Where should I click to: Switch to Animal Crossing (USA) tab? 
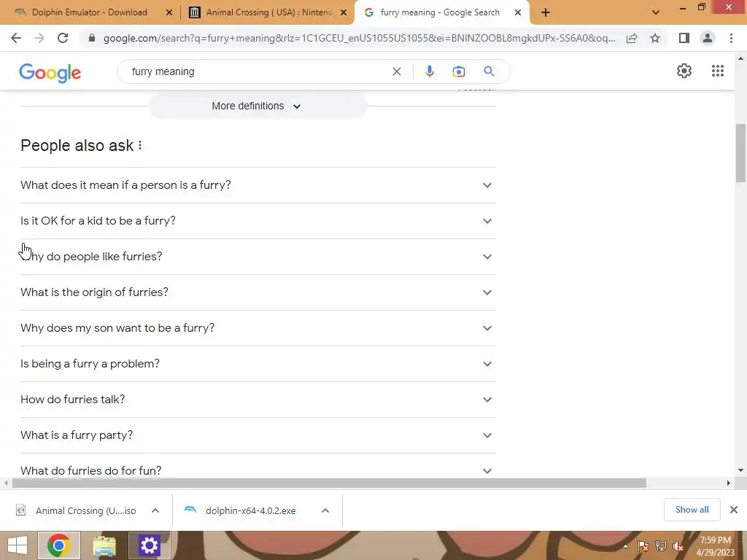(268, 12)
